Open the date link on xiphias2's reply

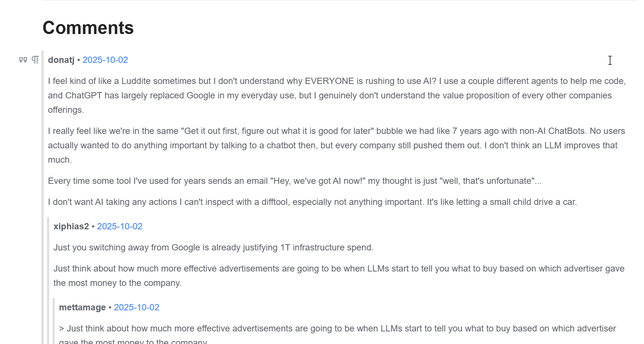120,226
